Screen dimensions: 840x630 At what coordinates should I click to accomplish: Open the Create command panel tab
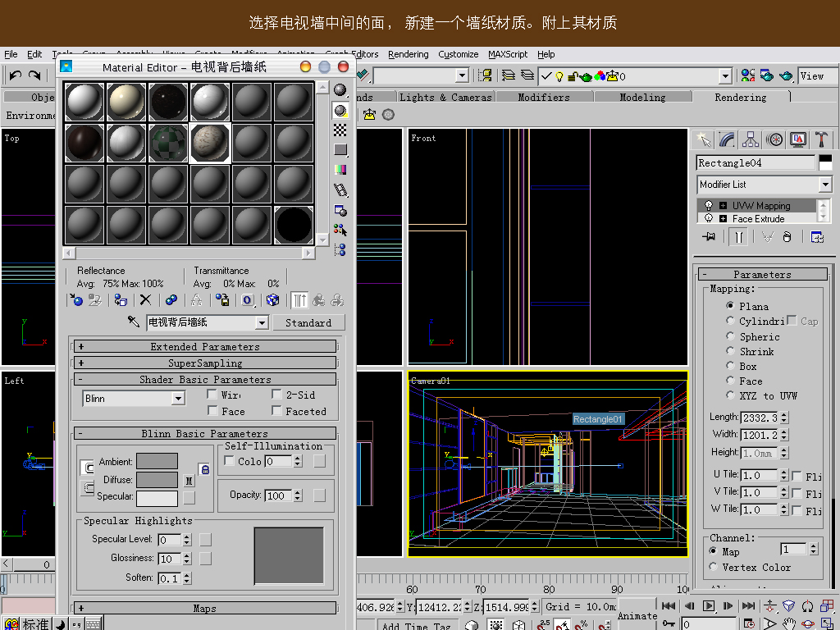point(704,139)
